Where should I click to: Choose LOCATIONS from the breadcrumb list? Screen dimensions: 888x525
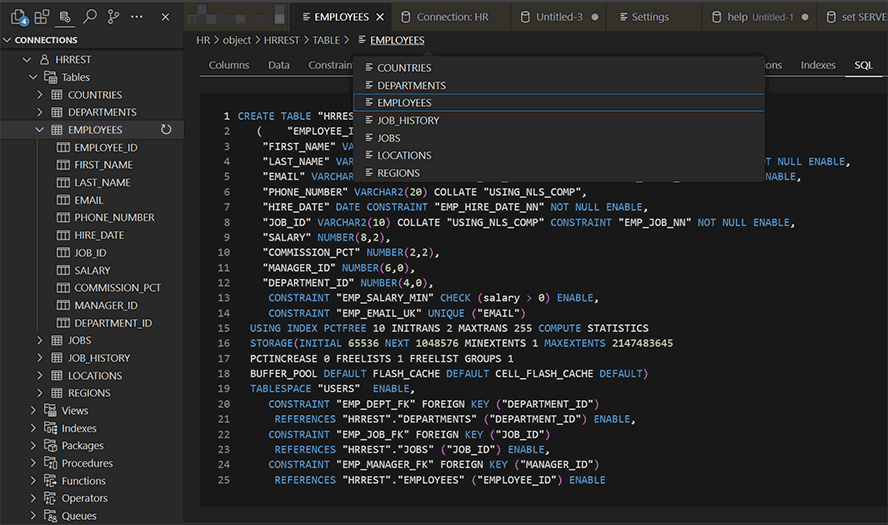tap(404, 156)
